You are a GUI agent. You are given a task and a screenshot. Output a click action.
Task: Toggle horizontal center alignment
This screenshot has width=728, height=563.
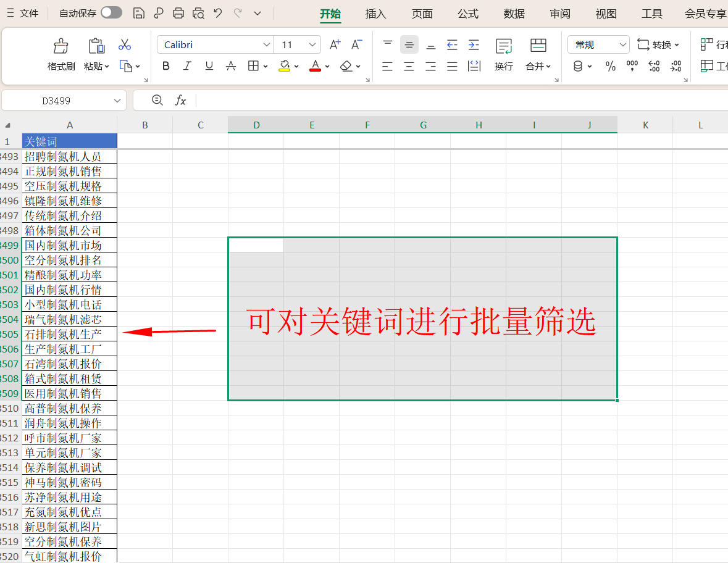click(x=409, y=66)
